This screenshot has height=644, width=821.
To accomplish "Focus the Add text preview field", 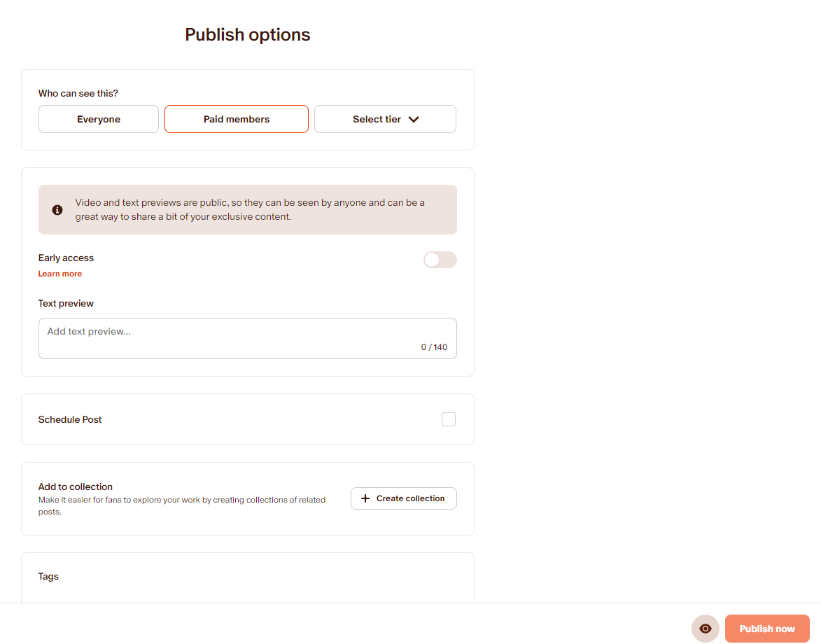I will pyautogui.click(x=248, y=338).
